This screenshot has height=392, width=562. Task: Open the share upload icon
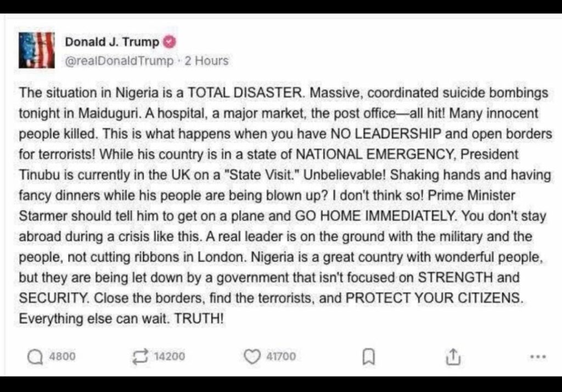coord(452,357)
